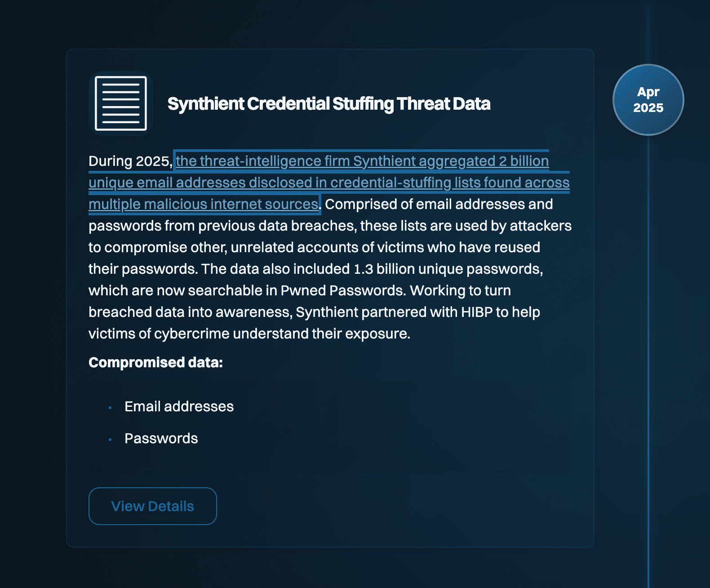
Task: Click the bullet beside Passwords
Action: 110,440
